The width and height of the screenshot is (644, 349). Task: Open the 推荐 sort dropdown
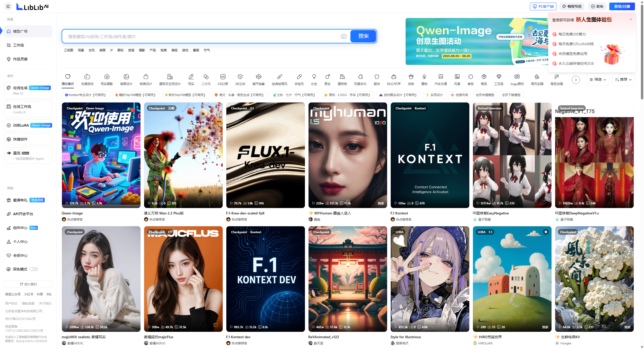624,80
